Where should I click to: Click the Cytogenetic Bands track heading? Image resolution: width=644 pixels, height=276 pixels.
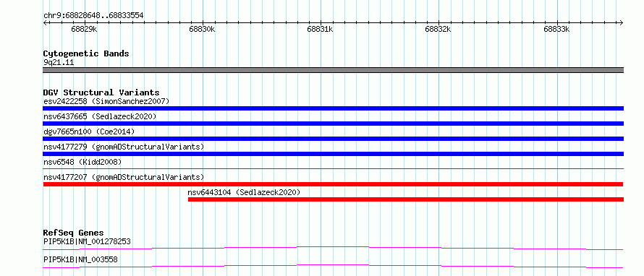tap(86, 53)
